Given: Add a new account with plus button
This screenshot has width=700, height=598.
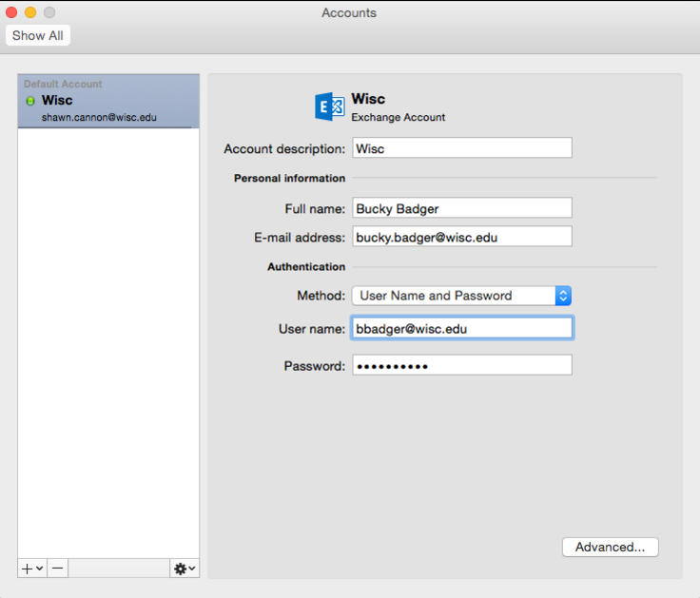Looking at the screenshot, I should coord(30,568).
